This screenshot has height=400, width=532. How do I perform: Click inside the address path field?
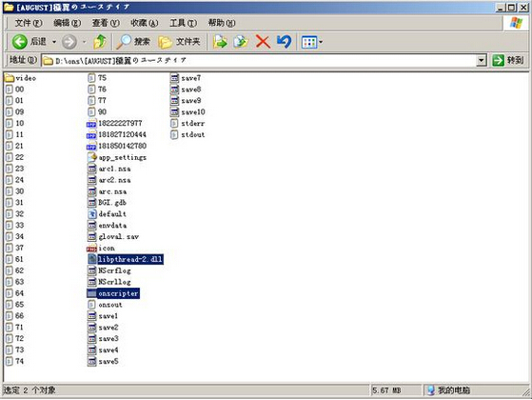point(260,61)
